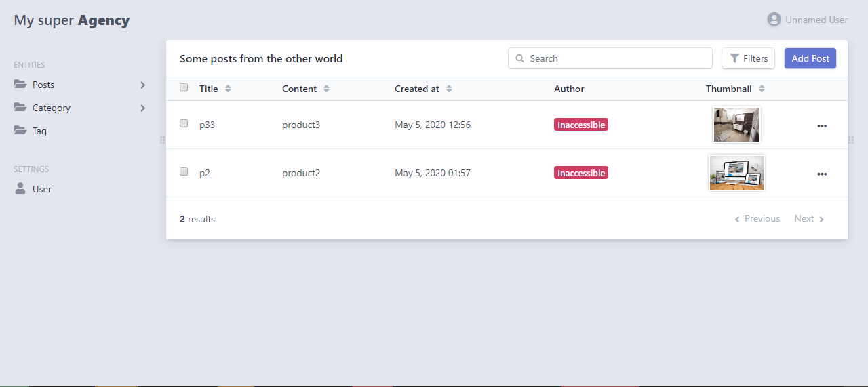This screenshot has width=868, height=387.
Task: Sort the table by Content
Action: 306,89
